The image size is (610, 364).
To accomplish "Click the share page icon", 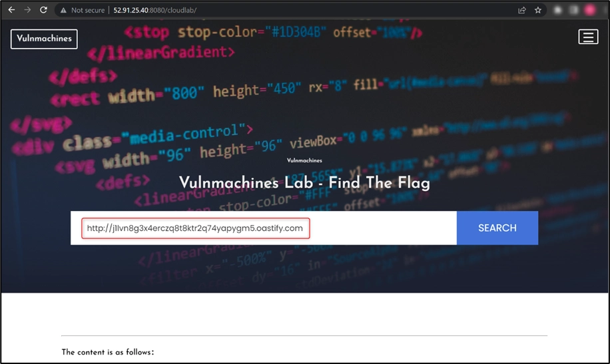I will 523,10.
